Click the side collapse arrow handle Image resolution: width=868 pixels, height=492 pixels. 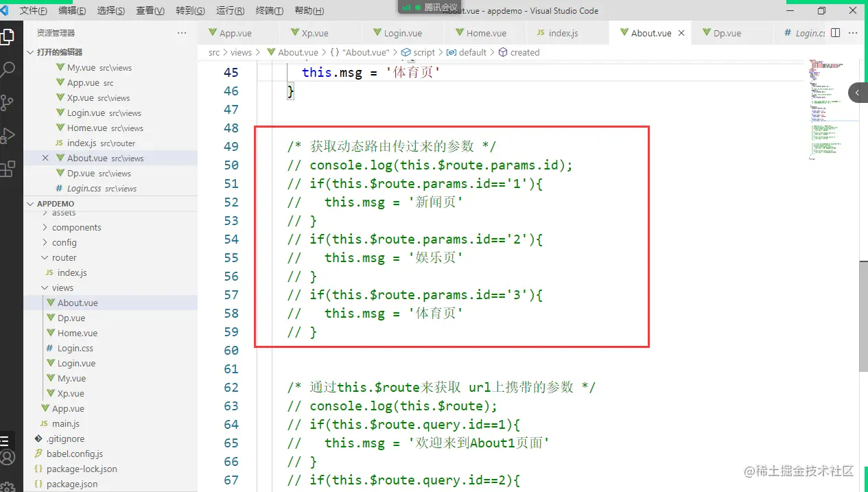pos(858,93)
